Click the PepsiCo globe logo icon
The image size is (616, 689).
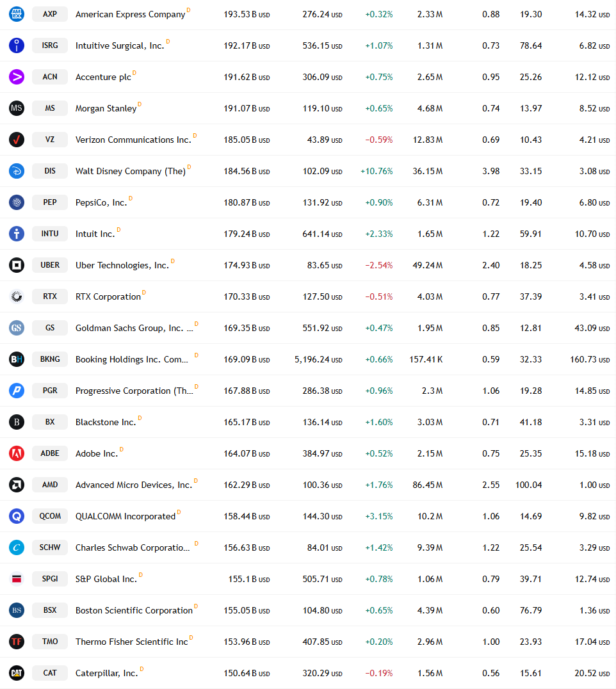pos(17,202)
